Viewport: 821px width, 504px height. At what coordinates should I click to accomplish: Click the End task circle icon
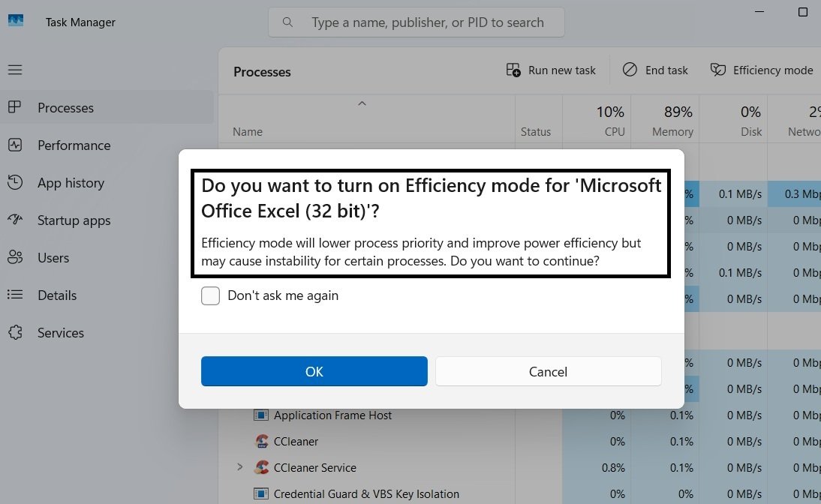630,70
